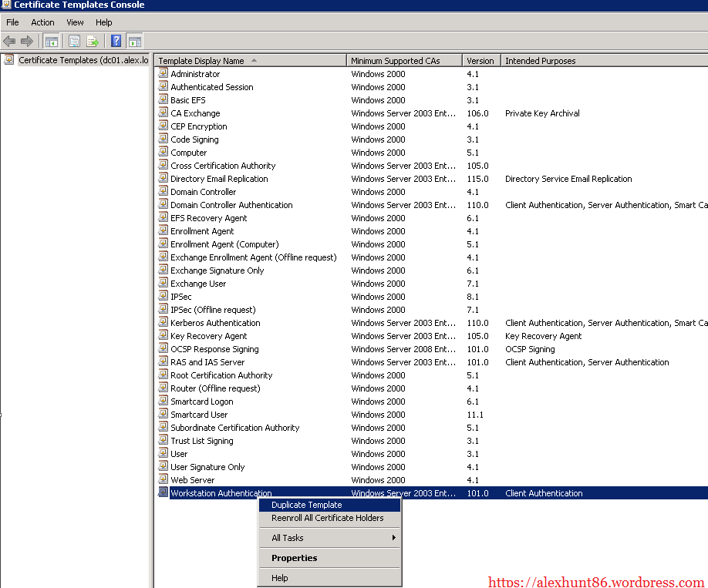The image size is (708, 588).
Task: Open Properties from the context menu
Action: pos(294,558)
